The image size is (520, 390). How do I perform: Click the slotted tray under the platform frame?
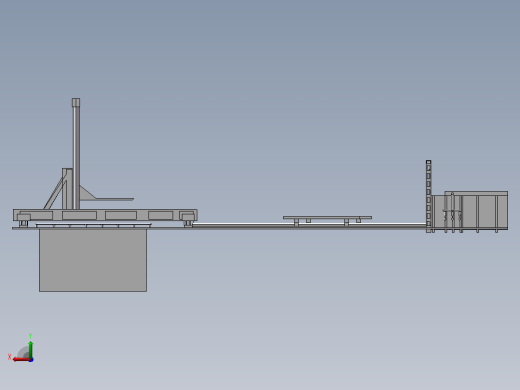(x=93, y=226)
